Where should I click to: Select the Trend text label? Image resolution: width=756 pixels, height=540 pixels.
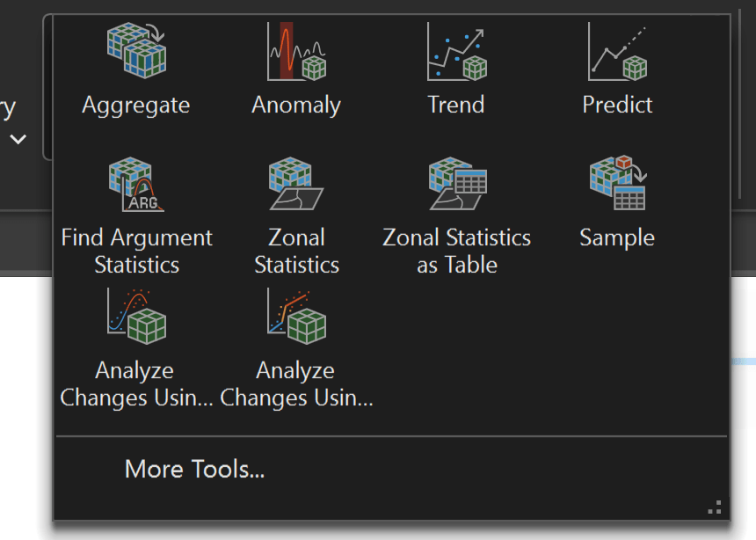point(456,106)
